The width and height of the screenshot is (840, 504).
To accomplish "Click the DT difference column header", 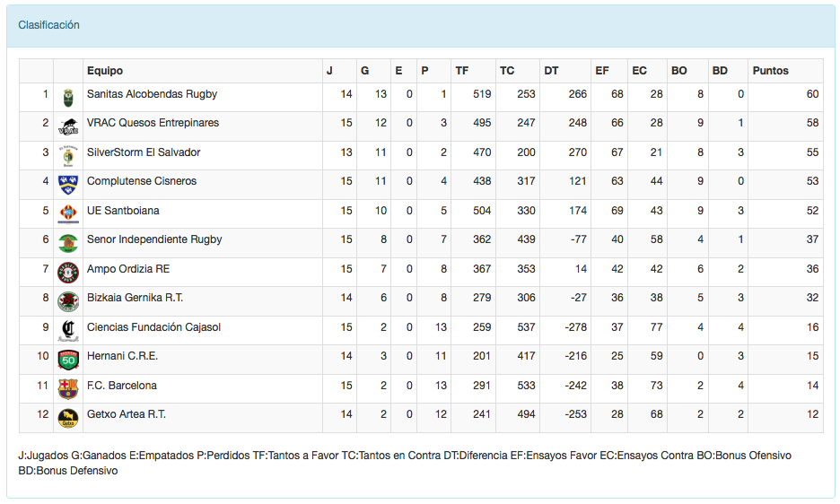I will (551, 71).
